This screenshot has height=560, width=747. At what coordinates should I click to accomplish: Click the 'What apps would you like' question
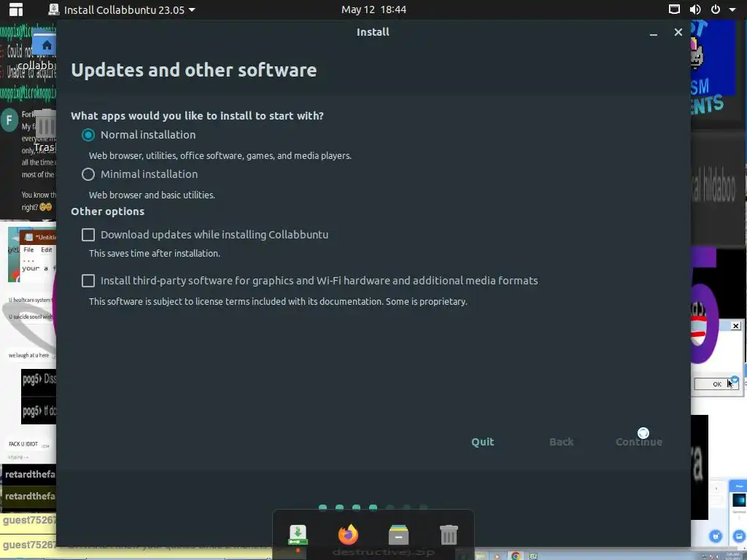coord(197,116)
